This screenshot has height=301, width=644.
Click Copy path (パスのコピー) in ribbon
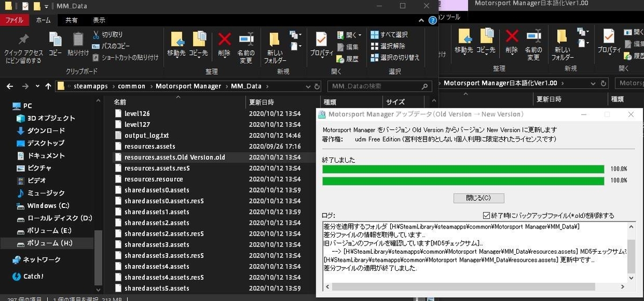click(x=111, y=46)
